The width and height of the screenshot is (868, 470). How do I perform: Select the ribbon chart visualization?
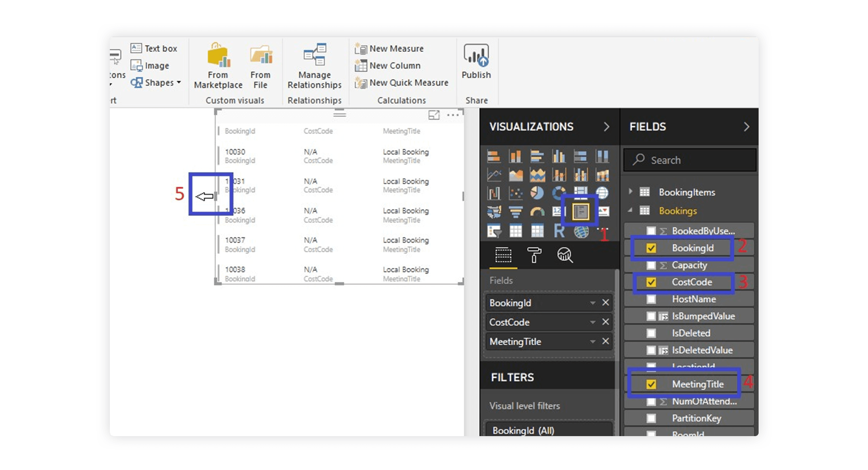coord(602,174)
